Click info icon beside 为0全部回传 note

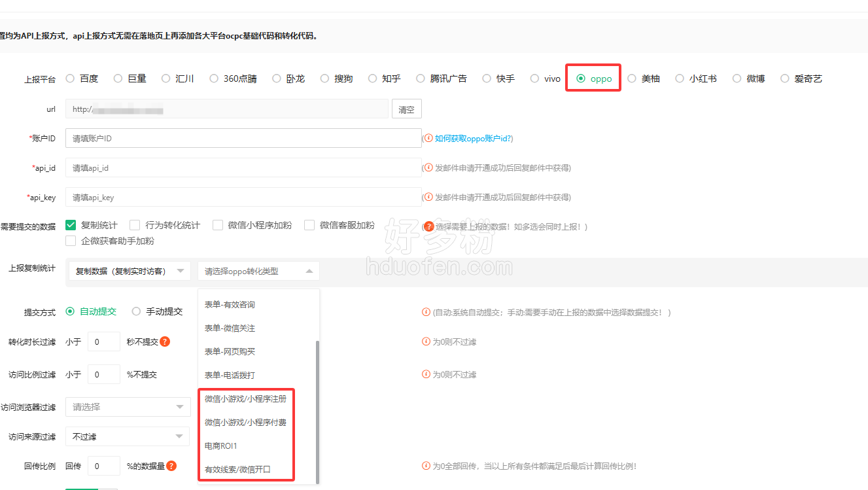coord(426,466)
